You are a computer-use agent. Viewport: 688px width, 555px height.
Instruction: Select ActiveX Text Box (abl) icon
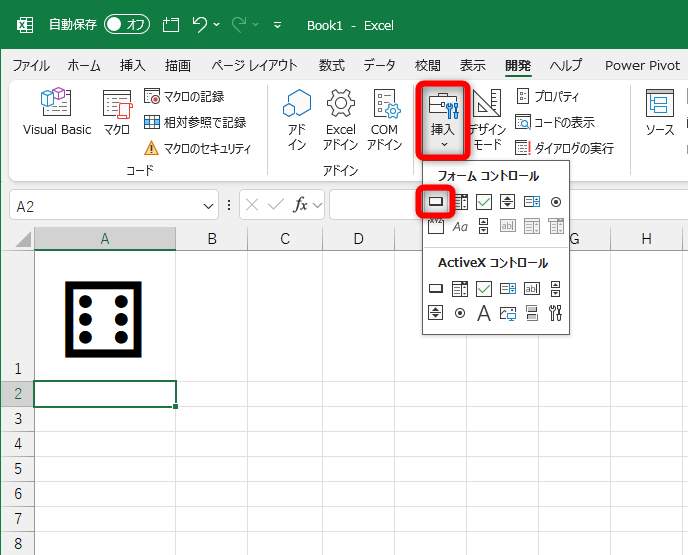(x=532, y=289)
